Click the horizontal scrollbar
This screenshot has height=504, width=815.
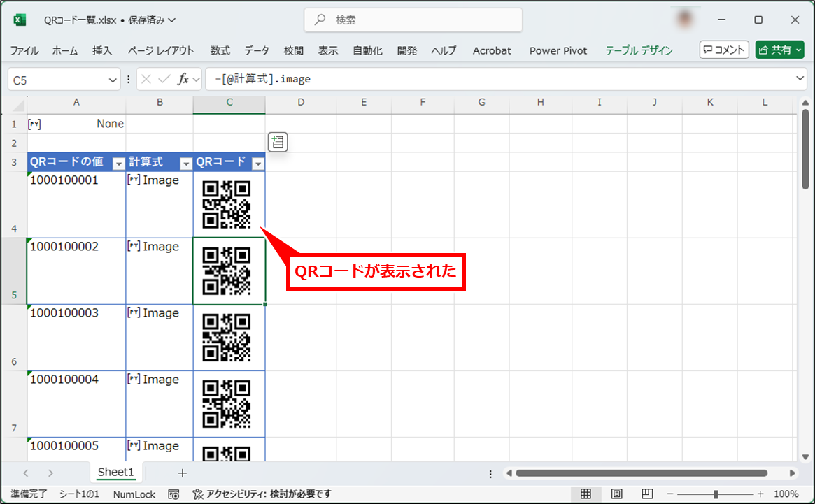tap(642, 473)
